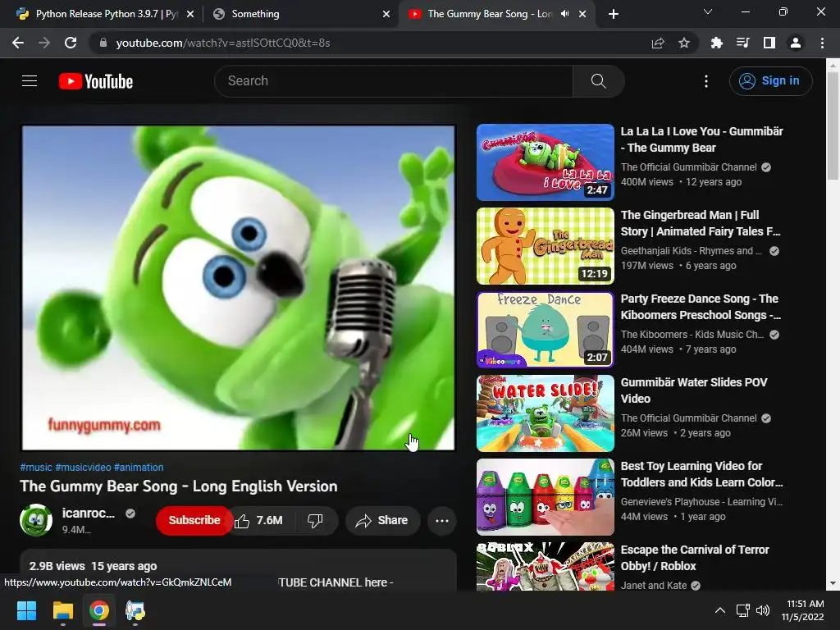Click Geethanjali Kids channel name
Image resolution: width=840 pixels, height=630 pixels.
(691, 251)
